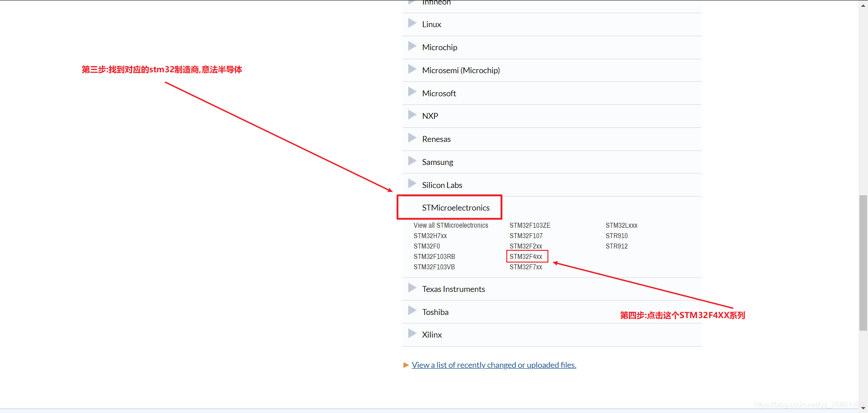Collapse the STMicroelectronics heading

coord(456,208)
